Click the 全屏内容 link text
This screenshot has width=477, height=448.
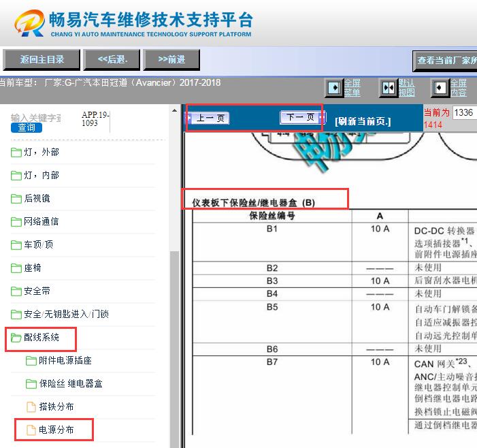click(x=459, y=88)
